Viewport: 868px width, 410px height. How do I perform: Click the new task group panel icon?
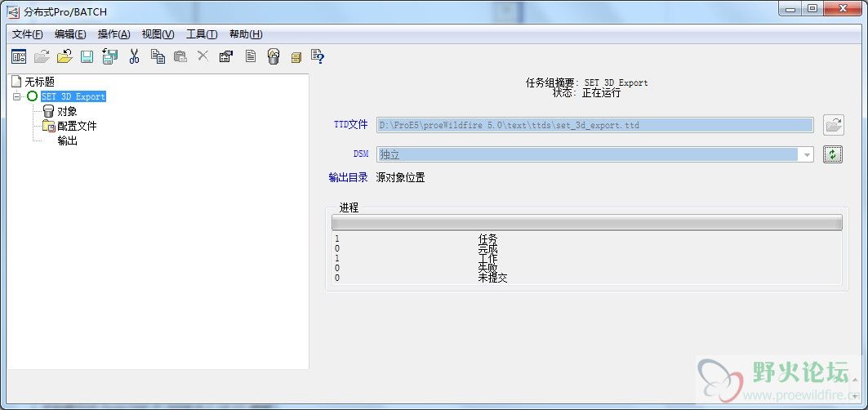(19, 56)
